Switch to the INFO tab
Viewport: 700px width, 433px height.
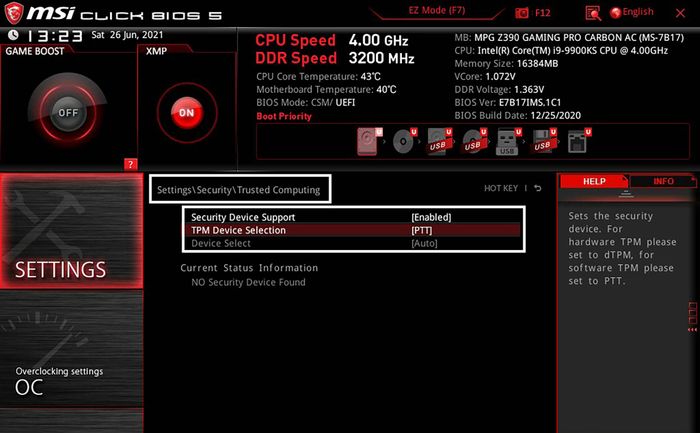pyautogui.click(x=663, y=181)
